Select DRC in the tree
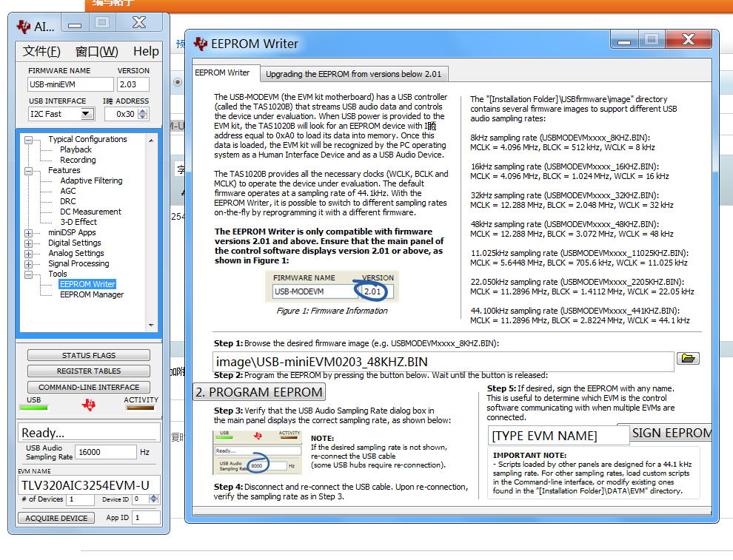The image size is (733, 560). 68,201
